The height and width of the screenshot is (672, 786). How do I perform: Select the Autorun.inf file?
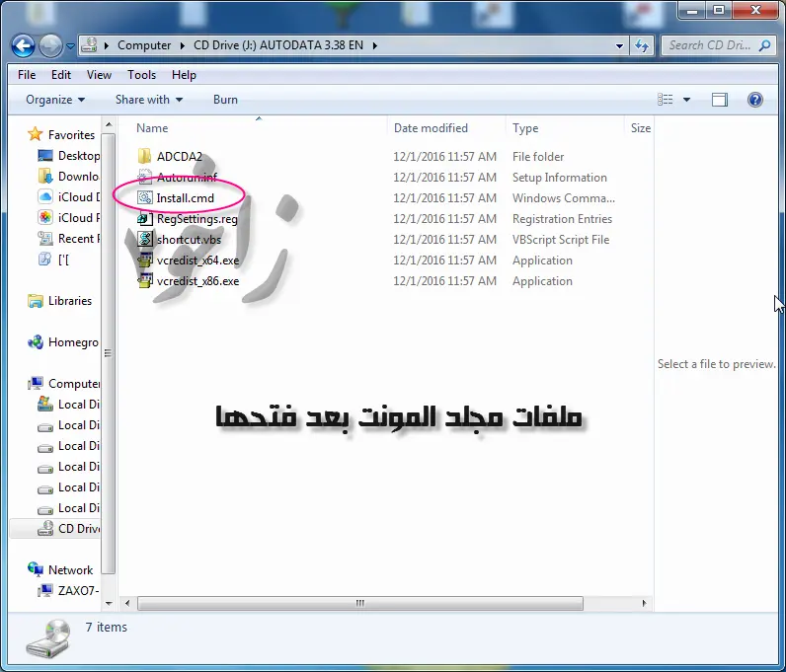point(187,178)
